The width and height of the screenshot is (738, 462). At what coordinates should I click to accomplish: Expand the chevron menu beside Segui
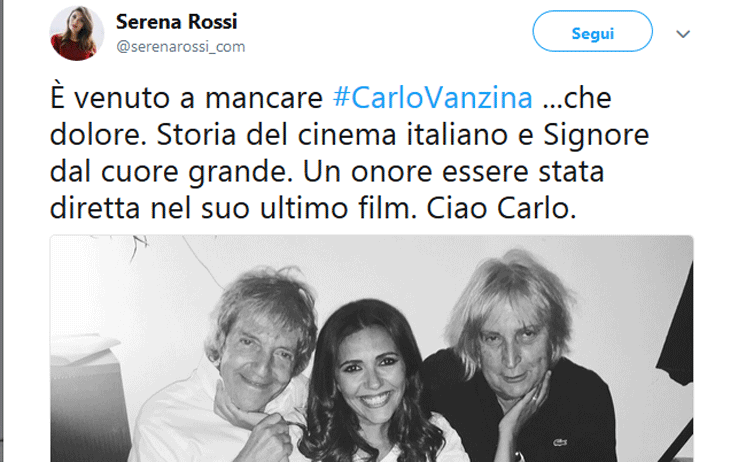[683, 34]
